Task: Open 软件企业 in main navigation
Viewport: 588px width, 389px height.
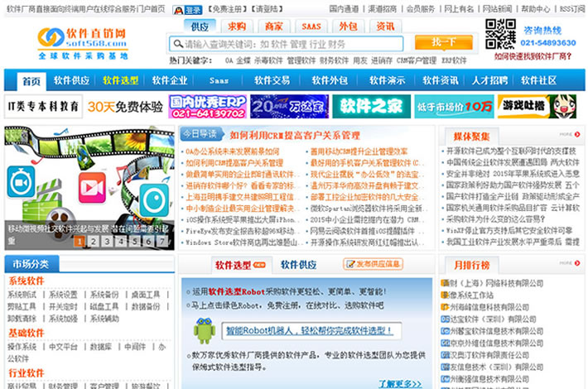Action: [x=170, y=80]
